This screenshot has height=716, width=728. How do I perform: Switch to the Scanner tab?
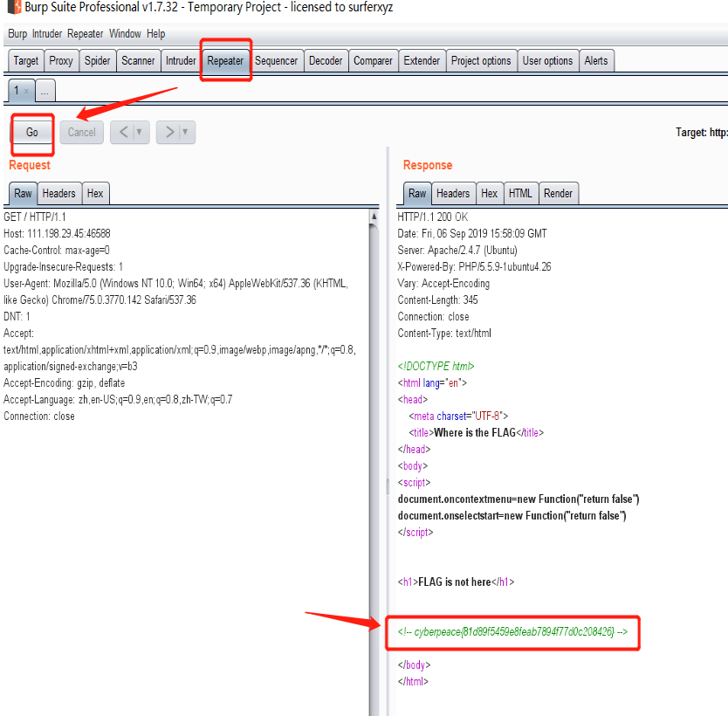(138, 61)
